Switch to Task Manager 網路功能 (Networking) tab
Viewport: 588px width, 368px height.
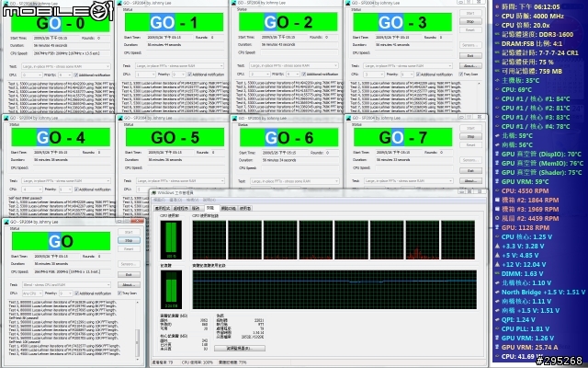tap(228, 208)
